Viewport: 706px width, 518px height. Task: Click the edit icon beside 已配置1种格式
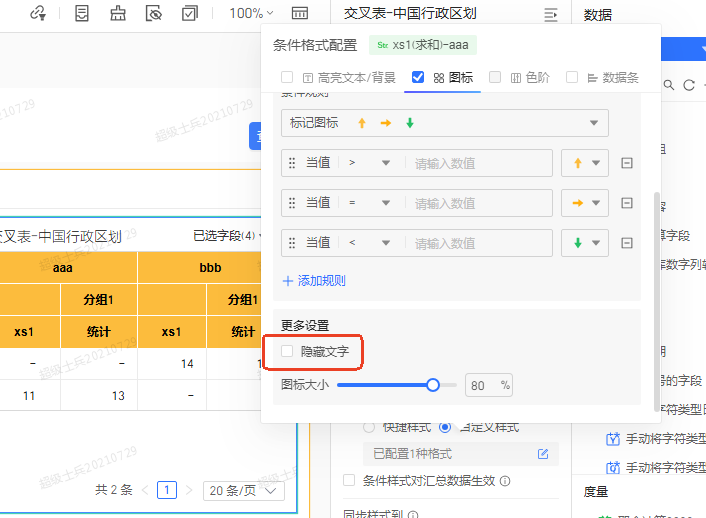pyautogui.click(x=543, y=454)
